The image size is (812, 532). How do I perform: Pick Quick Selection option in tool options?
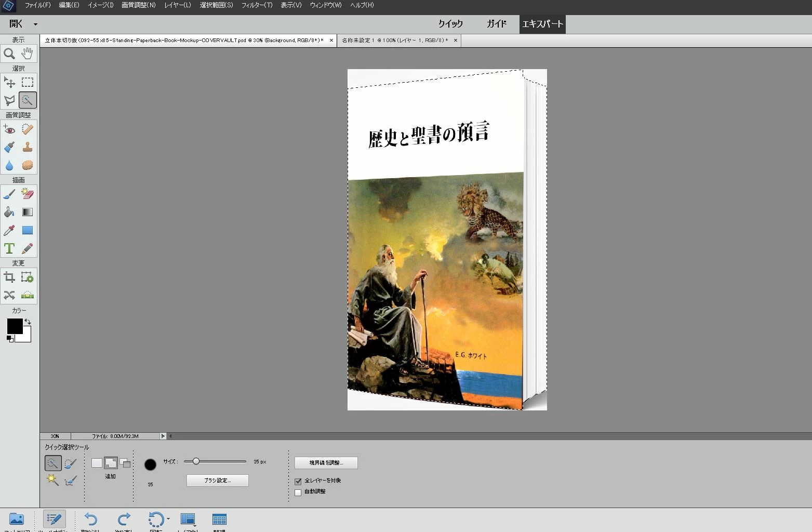click(53, 463)
